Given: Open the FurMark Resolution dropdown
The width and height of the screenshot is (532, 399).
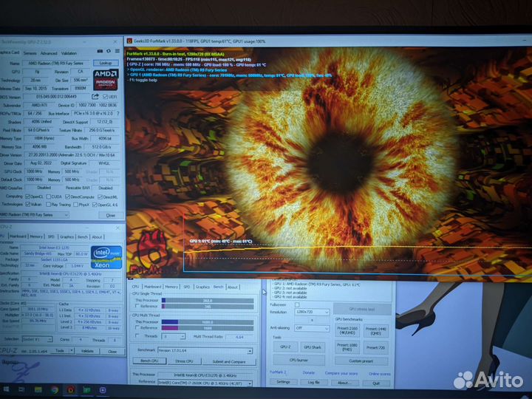Looking at the screenshot, I should [311, 313].
